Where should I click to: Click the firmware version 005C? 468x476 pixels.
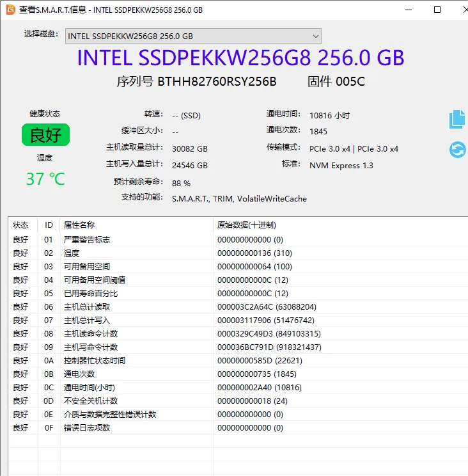click(x=350, y=81)
